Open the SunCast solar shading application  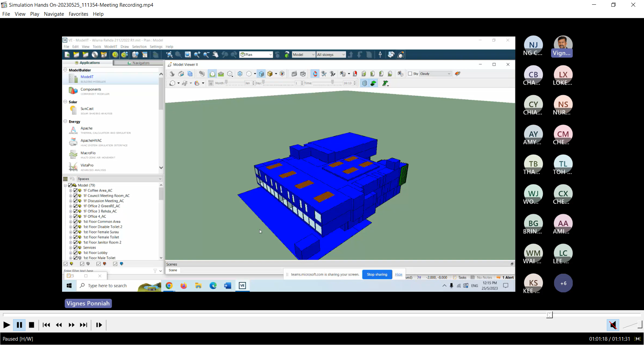click(73, 110)
